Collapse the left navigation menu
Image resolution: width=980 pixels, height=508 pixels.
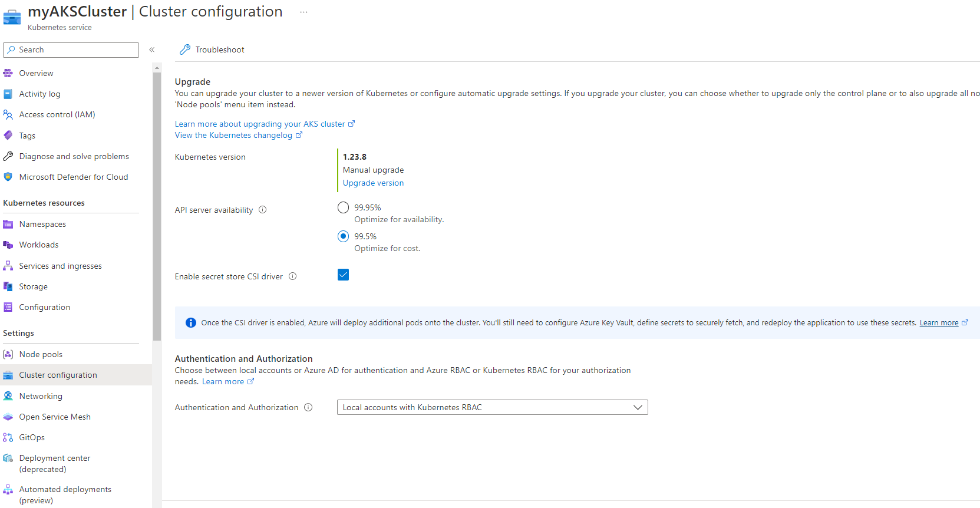coord(151,50)
